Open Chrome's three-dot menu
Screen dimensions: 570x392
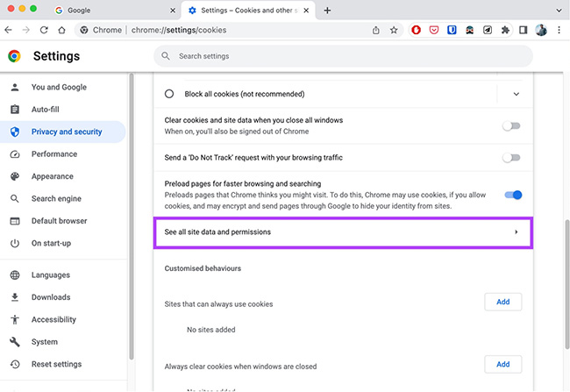pyautogui.click(x=559, y=30)
